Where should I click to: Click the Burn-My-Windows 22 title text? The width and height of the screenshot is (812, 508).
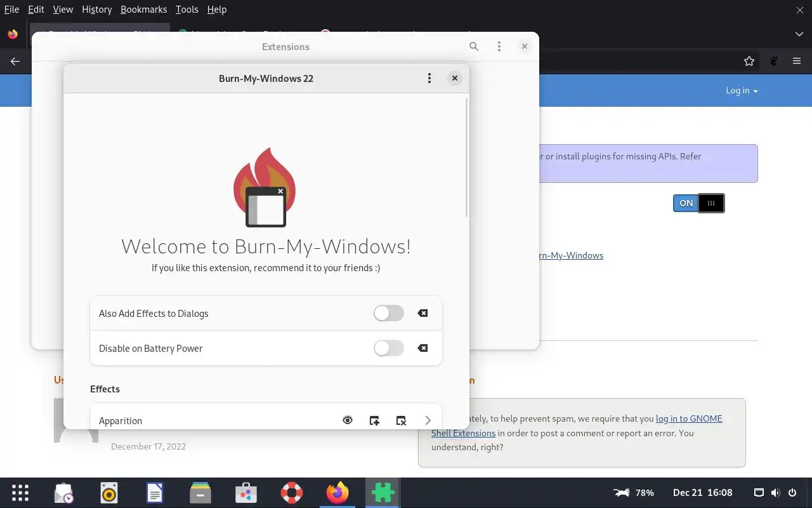pyautogui.click(x=266, y=78)
